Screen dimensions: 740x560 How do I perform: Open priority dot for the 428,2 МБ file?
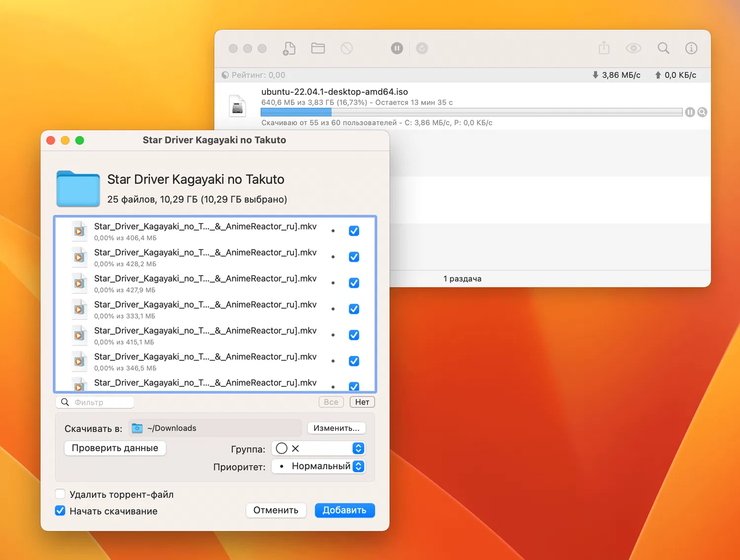[333, 257]
